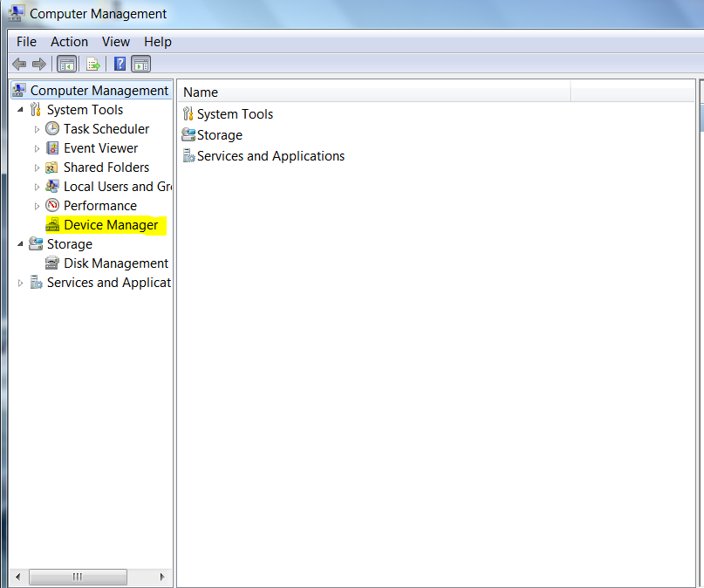This screenshot has height=588, width=704.
Task: Open the File menu
Action: tap(25, 41)
